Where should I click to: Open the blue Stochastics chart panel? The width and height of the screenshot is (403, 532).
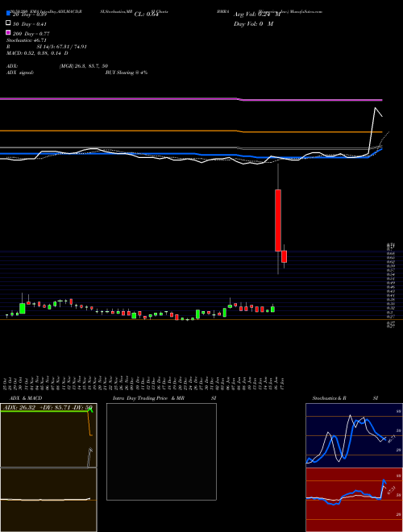354,435
